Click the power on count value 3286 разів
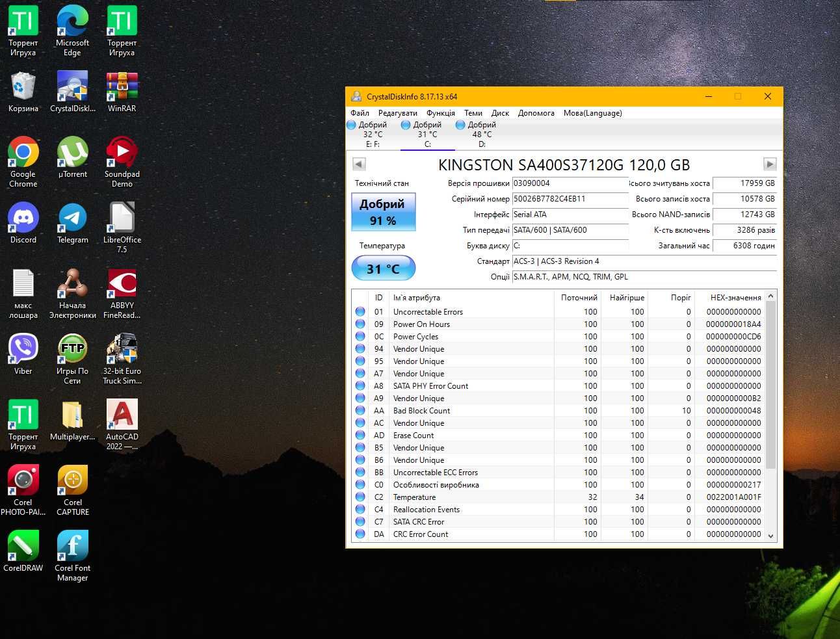 point(744,230)
